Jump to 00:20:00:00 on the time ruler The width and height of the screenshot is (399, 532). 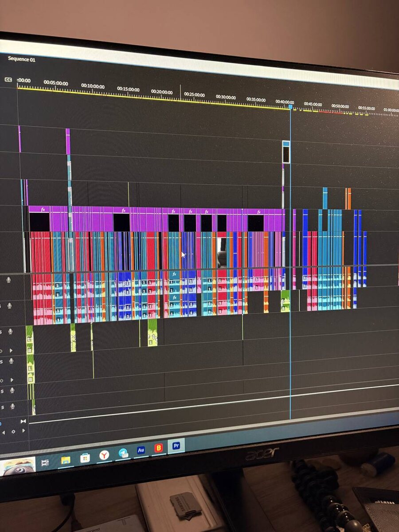(162, 92)
